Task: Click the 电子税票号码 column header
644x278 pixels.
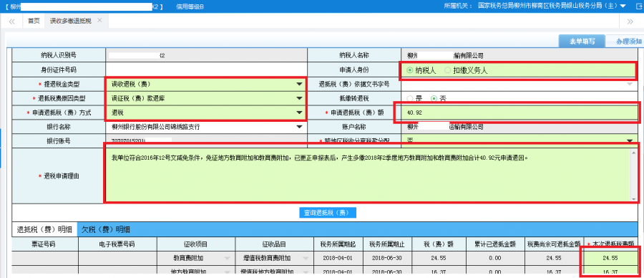Action: [117, 244]
